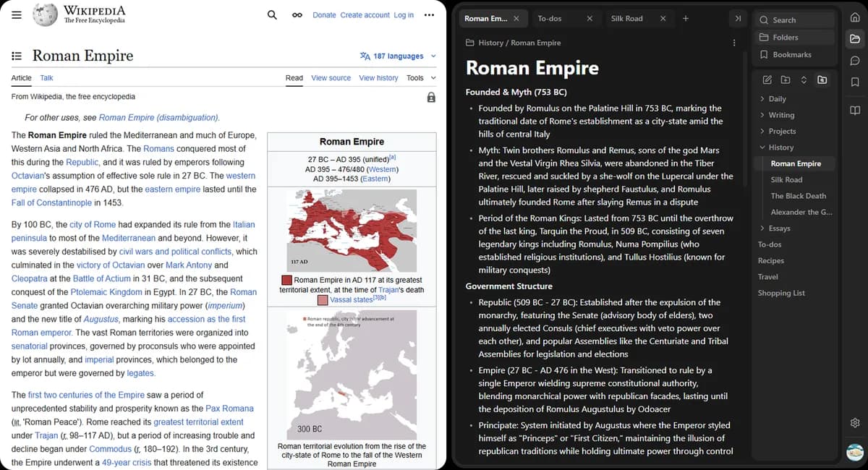
Task: Go to Home icon in right rail
Action: (x=855, y=17)
